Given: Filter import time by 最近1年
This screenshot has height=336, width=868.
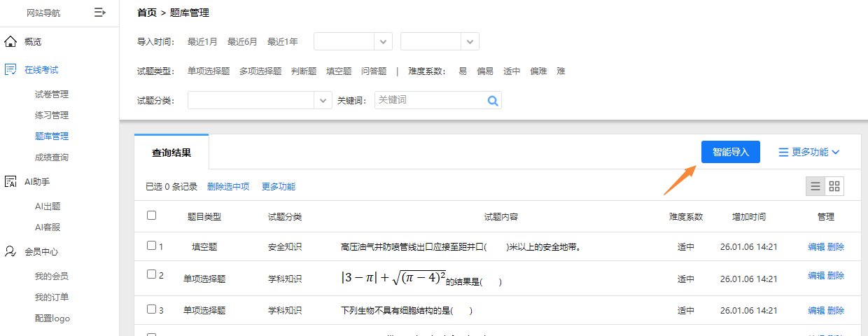Looking at the screenshot, I should (x=282, y=42).
